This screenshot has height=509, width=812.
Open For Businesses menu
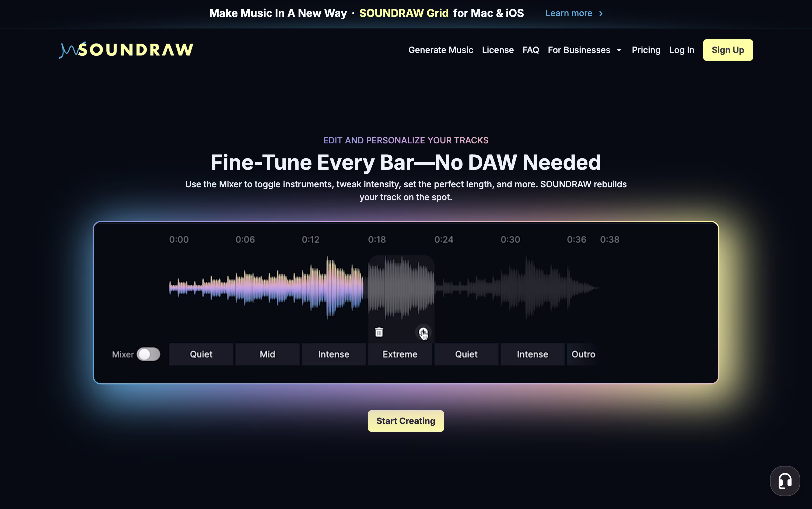tap(579, 50)
